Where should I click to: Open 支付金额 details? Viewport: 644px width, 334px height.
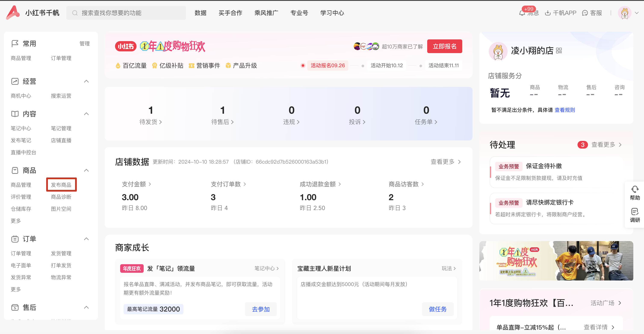pyautogui.click(x=136, y=184)
